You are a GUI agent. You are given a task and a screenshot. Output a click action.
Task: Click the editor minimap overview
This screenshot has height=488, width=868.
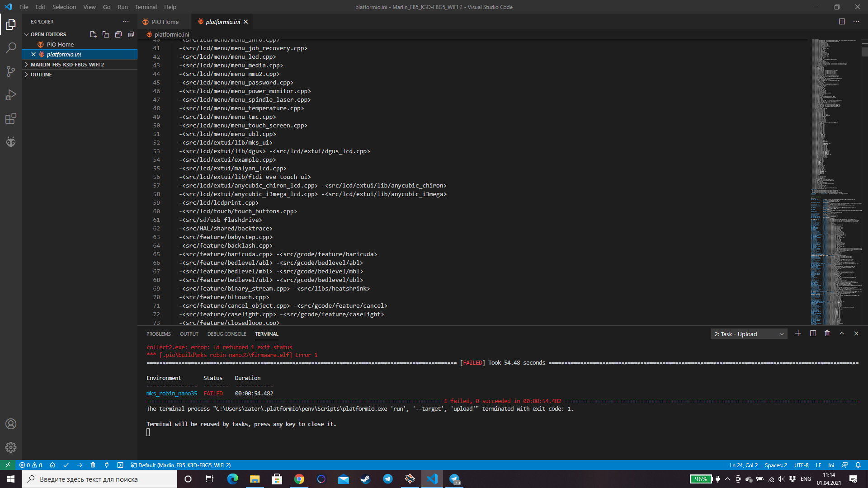[836, 182]
